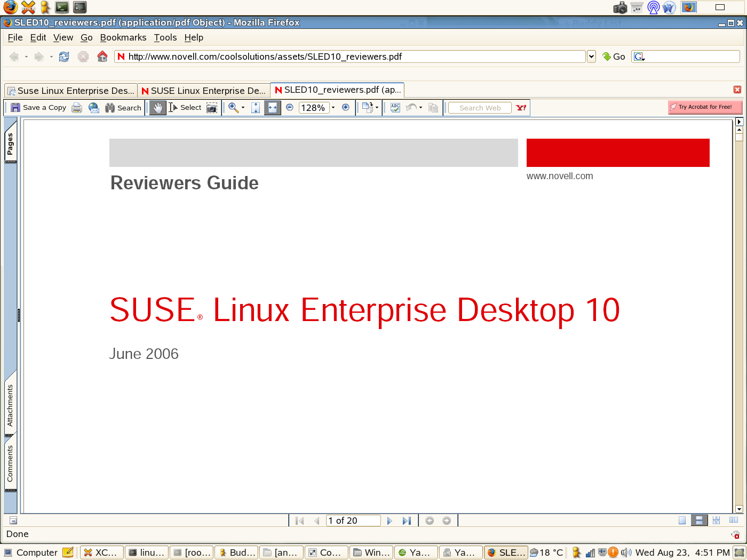Image resolution: width=747 pixels, height=560 pixels.
Task: Open the Comments side panel tab
Action: 10,464
